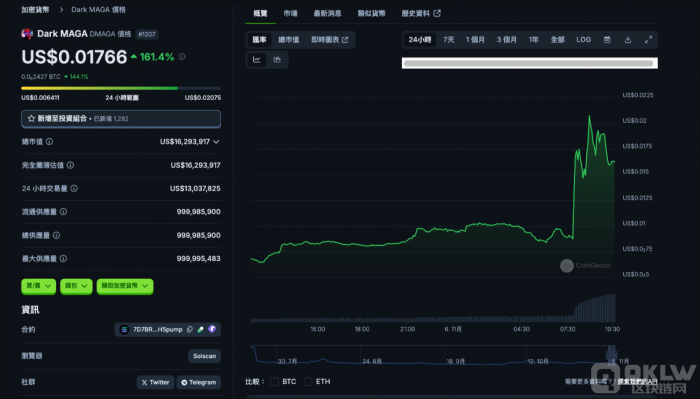Click the #1207 rank badge
The height and width of the screenshot is (399, 700).
(147, 34)
